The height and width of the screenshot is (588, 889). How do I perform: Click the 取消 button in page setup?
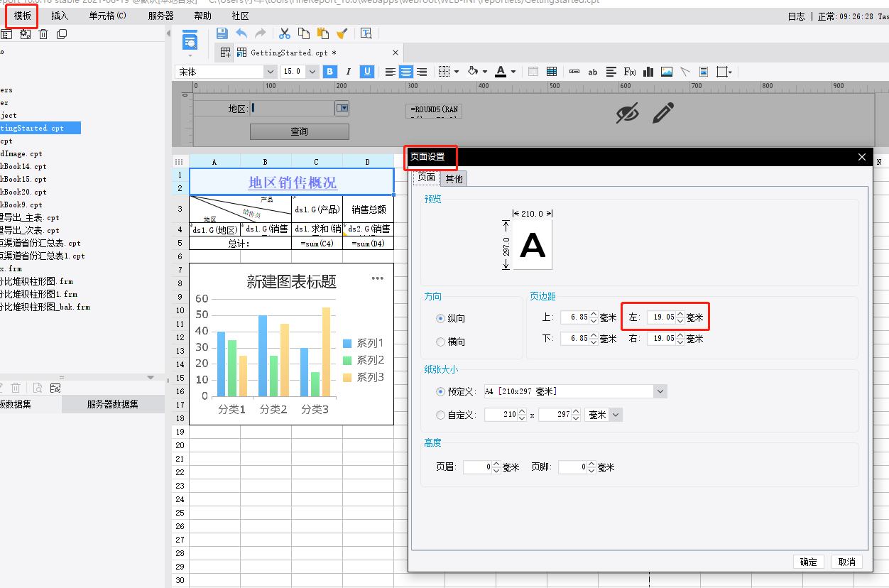(847, 562)
